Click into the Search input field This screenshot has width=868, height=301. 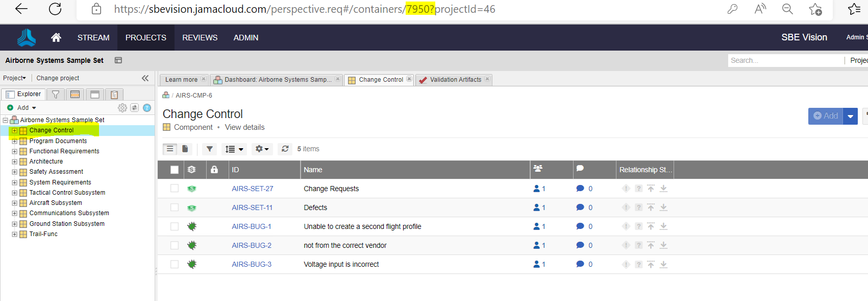point(785,60)
